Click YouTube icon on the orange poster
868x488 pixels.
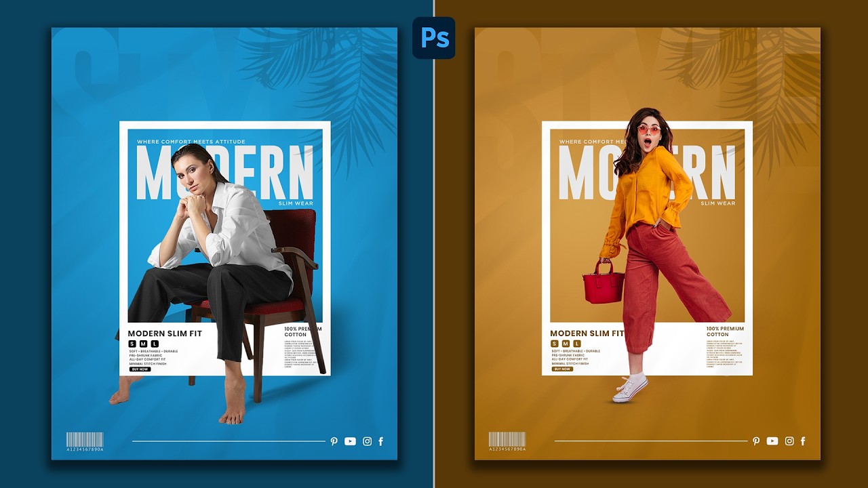click(772, 441)
